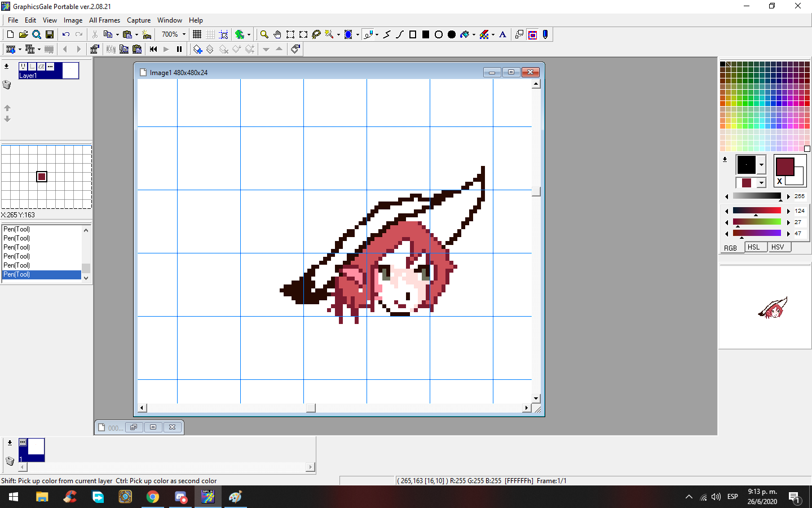Screen dimensions: 812x508
Task: Expand the Add Frame options arrow
Action: pyautogui.click(x=20, y=50)
